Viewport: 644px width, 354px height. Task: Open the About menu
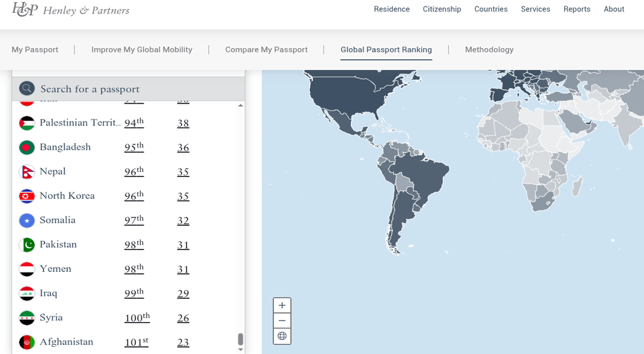coord(614,9)
